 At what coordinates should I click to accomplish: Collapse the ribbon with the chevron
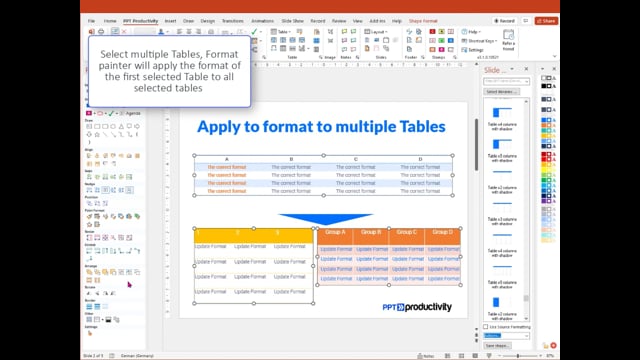point(554,56)
